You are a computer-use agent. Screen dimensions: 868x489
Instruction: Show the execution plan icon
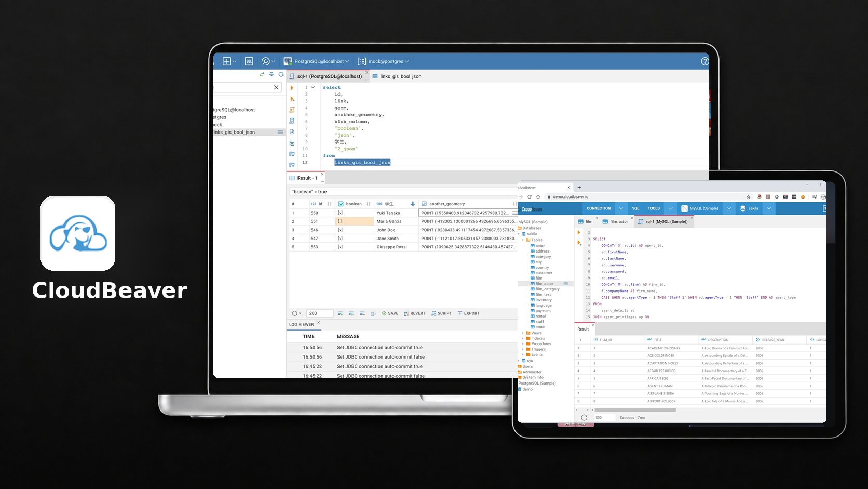pos(292,121)
